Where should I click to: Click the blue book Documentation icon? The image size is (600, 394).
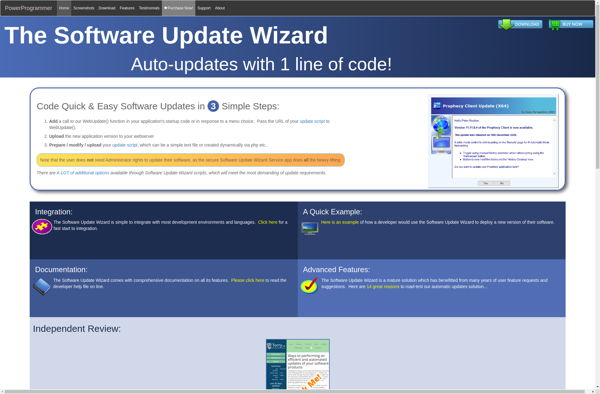coord(42,287)
